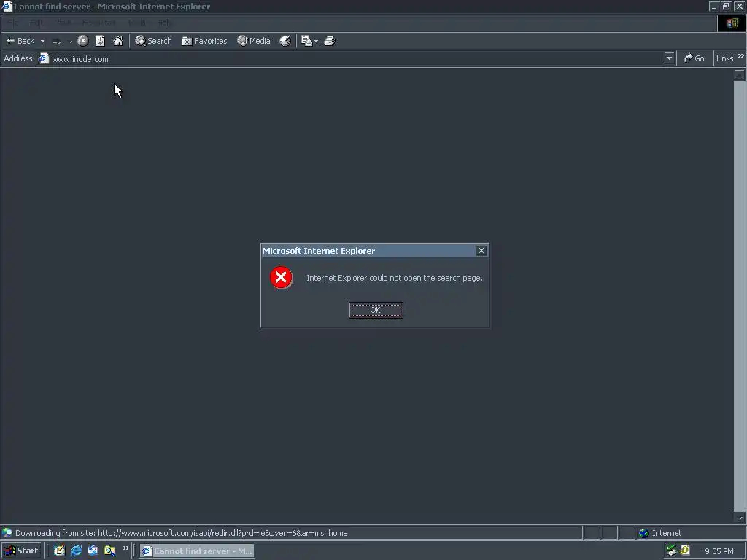Click the 'Cannot find server' taskbar button

tap(197, 551)
